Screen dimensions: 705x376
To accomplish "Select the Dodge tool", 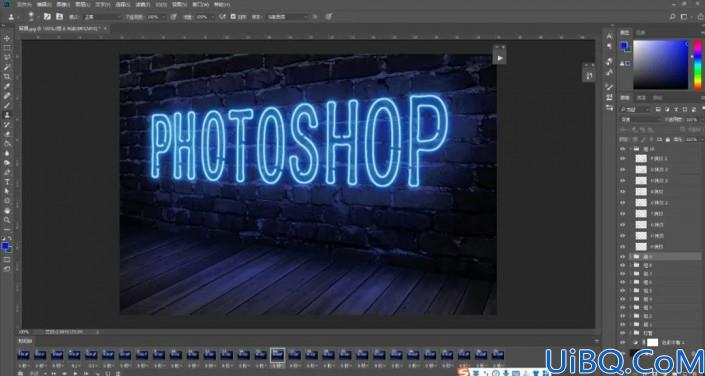I will [x=7, y=162].
